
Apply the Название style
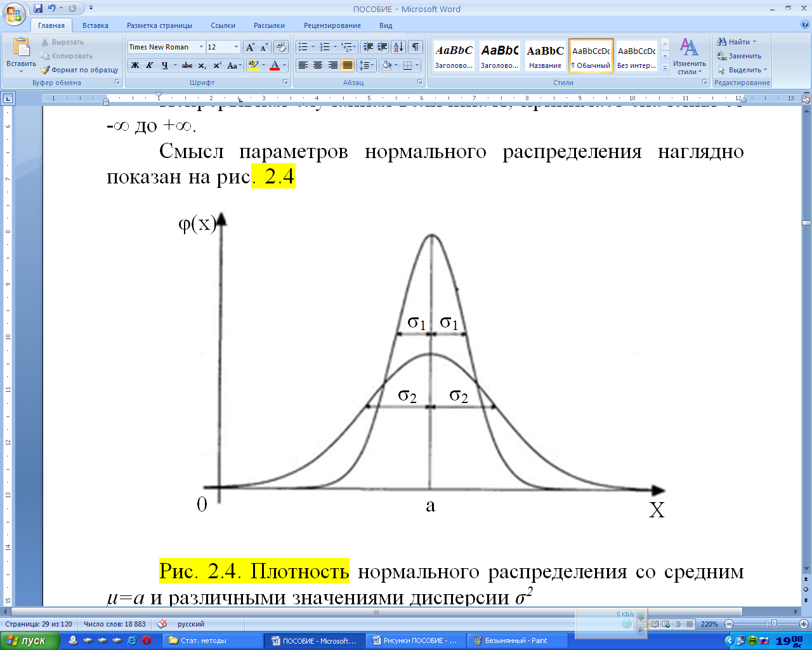pos(546,56)
